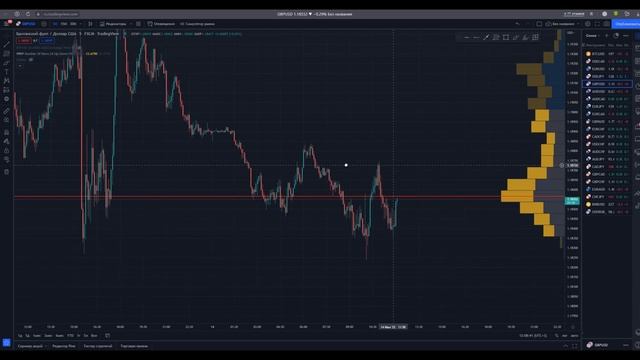Create an Alert from top toolbar
Viewport: 640px width, 360px height.
pos(161,24)
